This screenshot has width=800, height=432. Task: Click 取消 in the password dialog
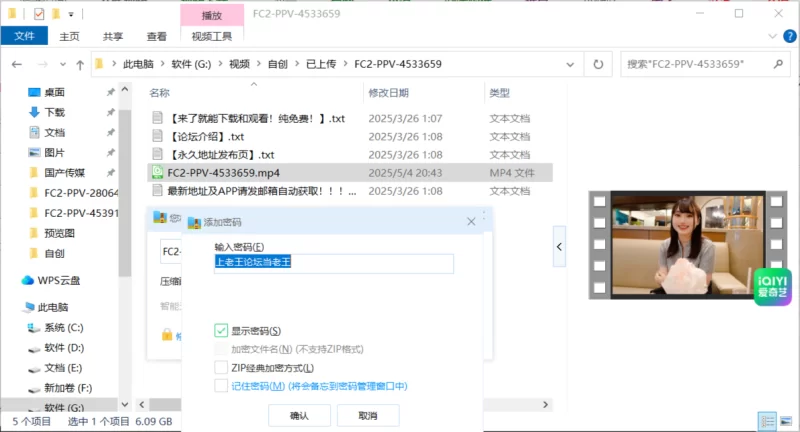(368, 416)
